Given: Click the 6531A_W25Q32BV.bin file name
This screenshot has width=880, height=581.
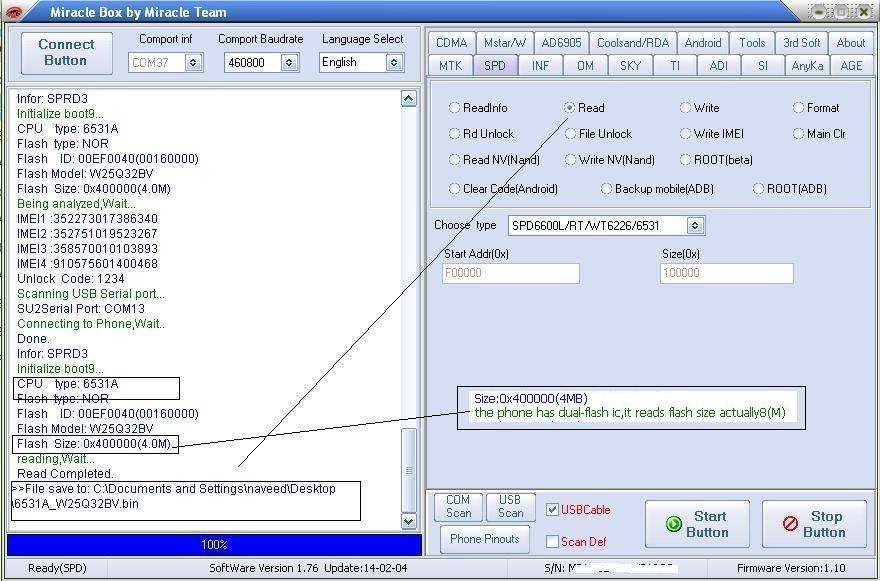Looking at the screenshot, I should point(75,504).
